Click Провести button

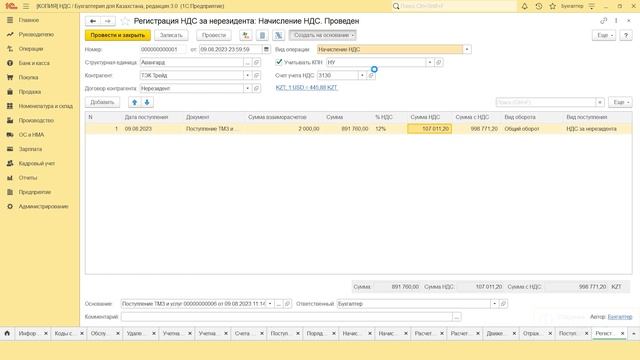pyautogui.click(x=214, y=36)
